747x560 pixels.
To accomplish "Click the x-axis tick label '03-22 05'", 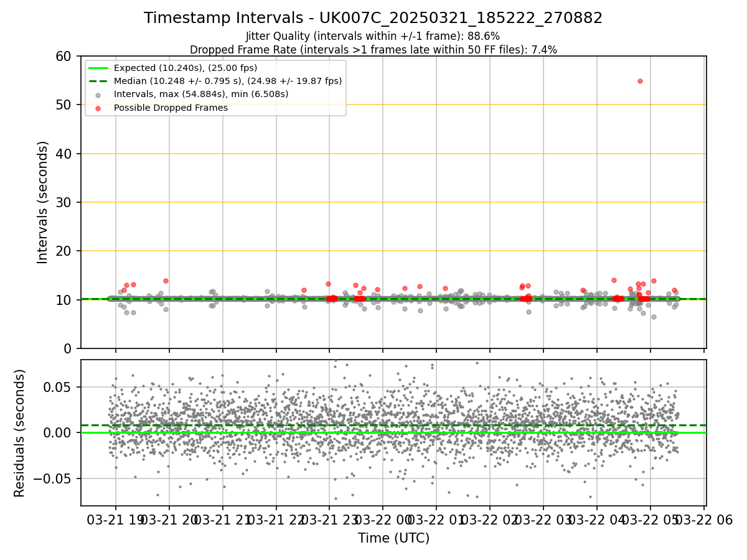I will [x=651, y=519].
